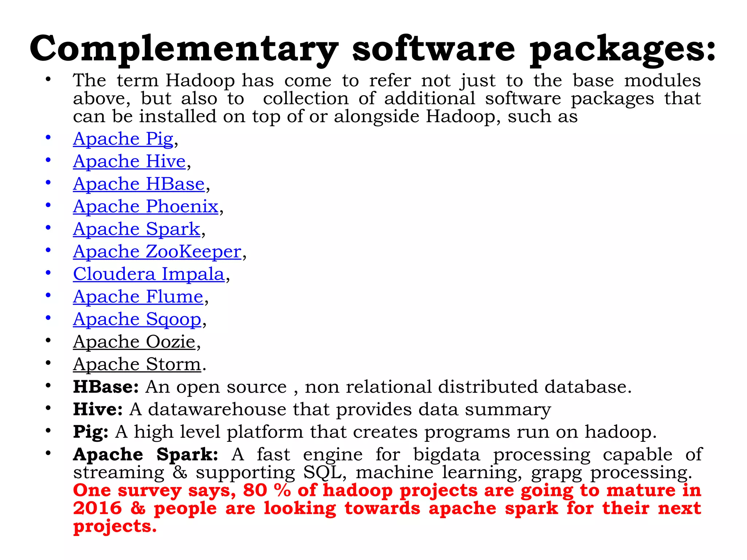Image resolution: width=747 pixels, height=560 pixels.
Task: Click the Apache HBase link
Action: [x=139, y=184]
